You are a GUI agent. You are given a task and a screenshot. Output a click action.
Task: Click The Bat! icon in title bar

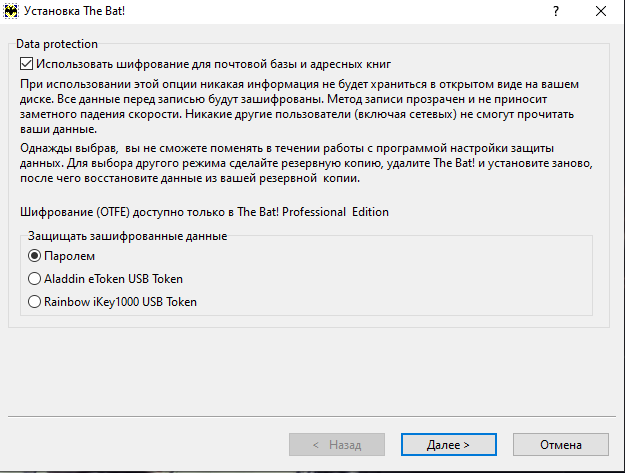pyautogui.click(x=11, y=11)
